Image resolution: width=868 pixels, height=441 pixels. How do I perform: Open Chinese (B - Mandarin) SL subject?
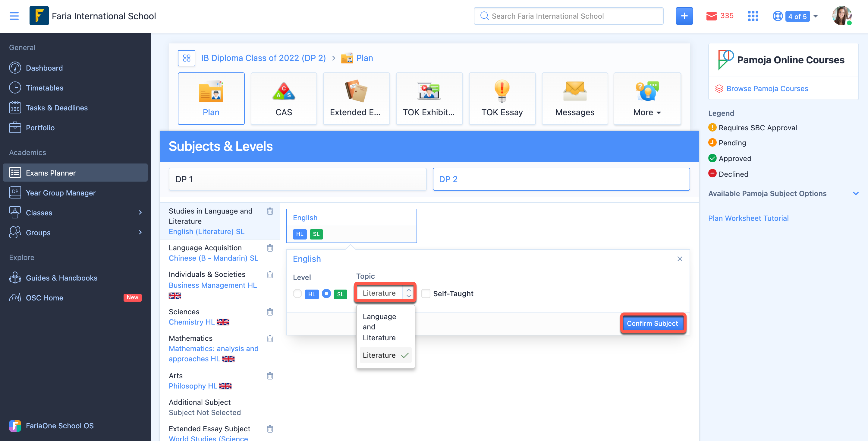(213, 258)
